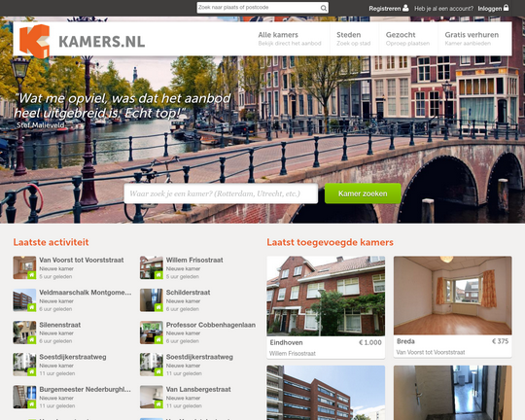Viewport: 525px width, 420px height.
Task: Click the search magnifier icon in top bar
Action: point(324,8)
